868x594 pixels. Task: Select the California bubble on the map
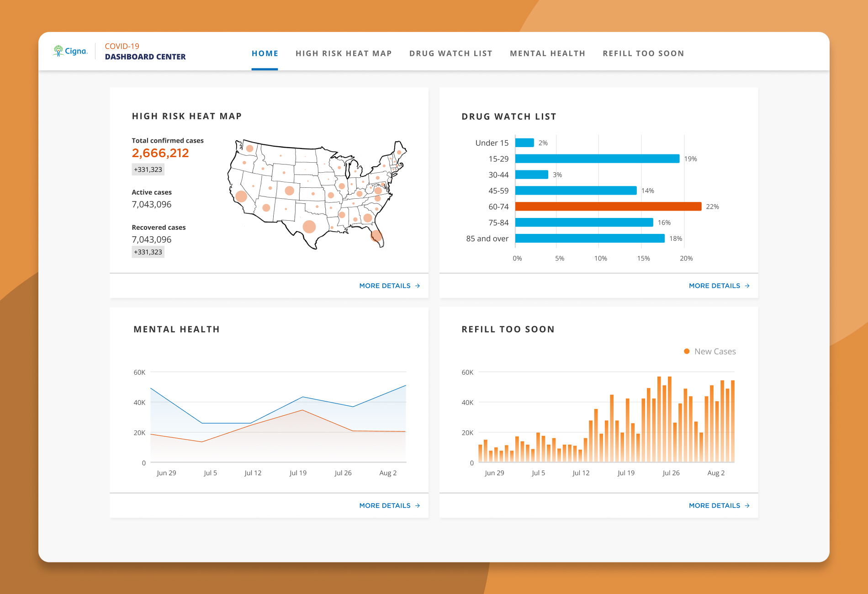click(x=241, y=196)
